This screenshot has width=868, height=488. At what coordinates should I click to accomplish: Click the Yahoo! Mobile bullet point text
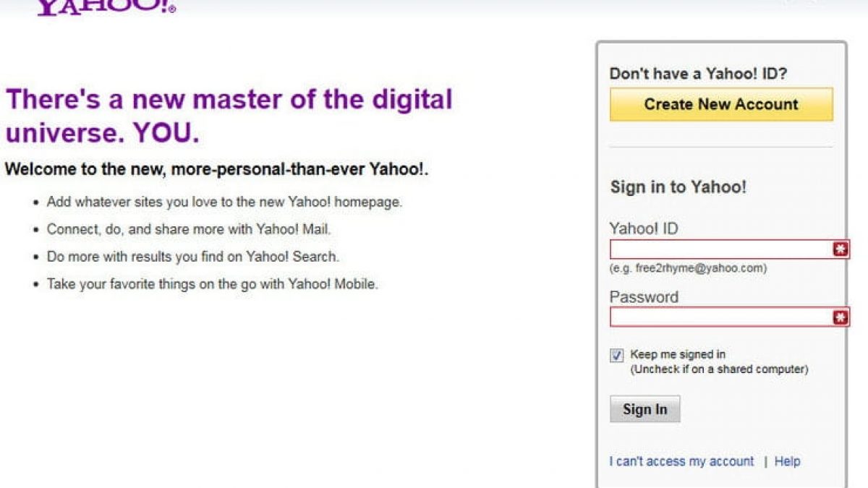pyautogui.click(x=213, y=284)
